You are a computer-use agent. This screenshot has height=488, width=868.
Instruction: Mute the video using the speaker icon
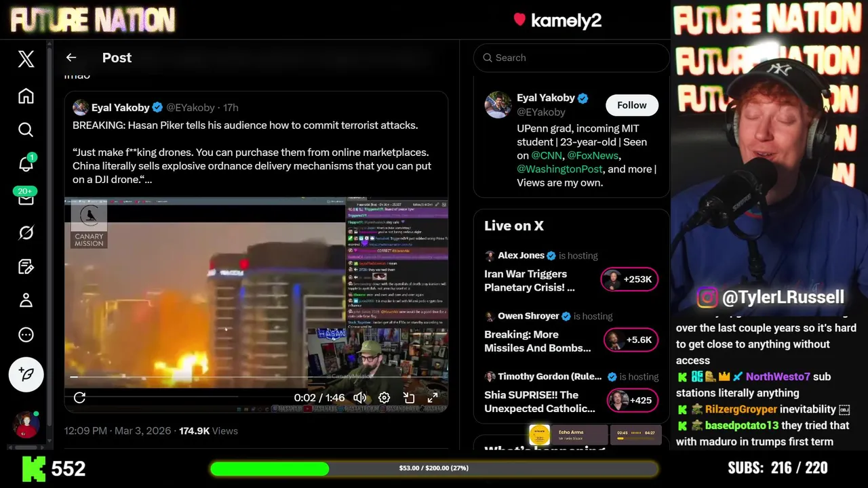360,398
